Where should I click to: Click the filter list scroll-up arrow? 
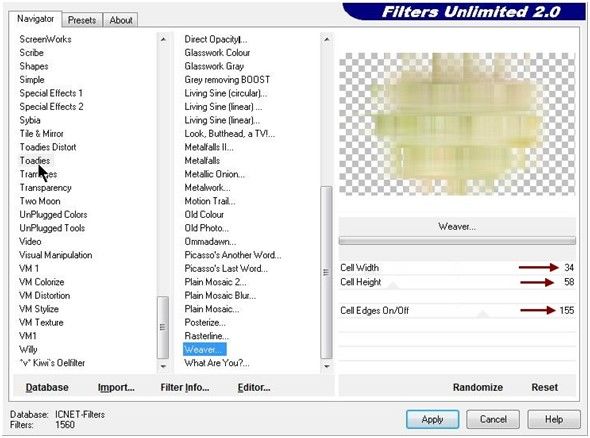pyautogui.click(x=327, y=40)
